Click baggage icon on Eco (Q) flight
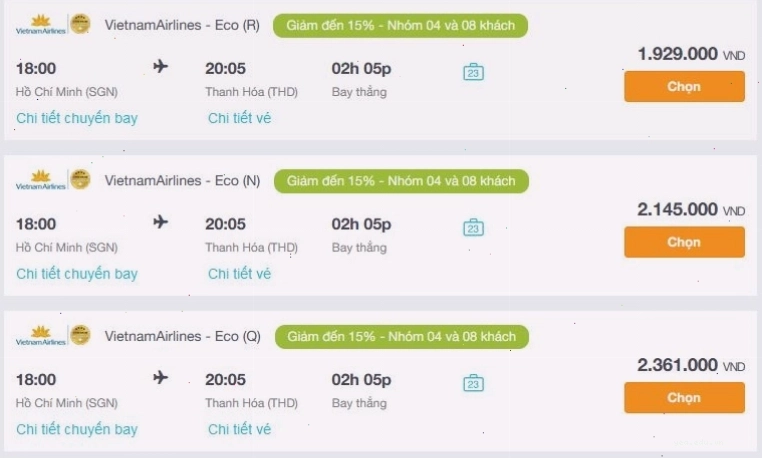Viewport: 762px width, 459px height. 473,383
